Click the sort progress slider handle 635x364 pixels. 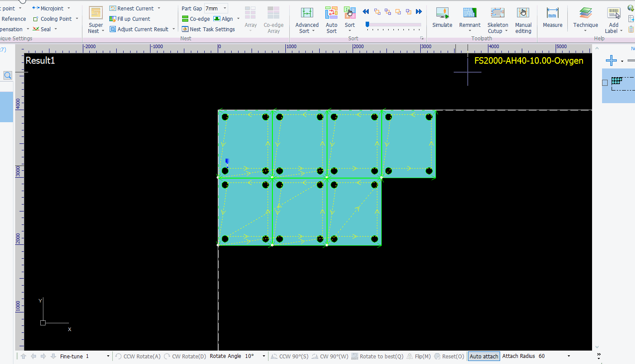point(367,25)
